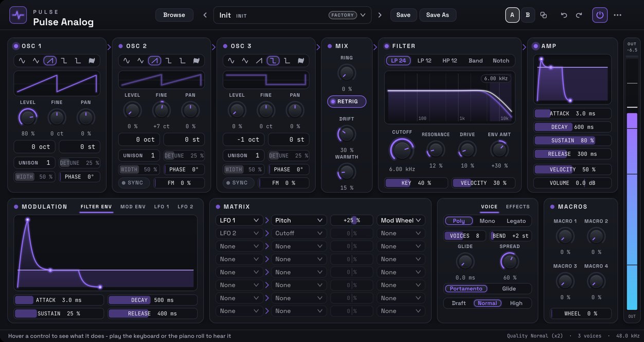Click the Browse button
This screenshot has height=342, width=644.
[174, 15]
